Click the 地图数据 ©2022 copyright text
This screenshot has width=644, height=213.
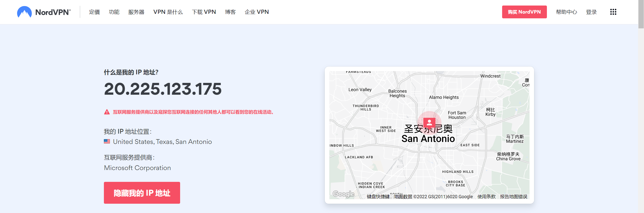click(433, 196)
